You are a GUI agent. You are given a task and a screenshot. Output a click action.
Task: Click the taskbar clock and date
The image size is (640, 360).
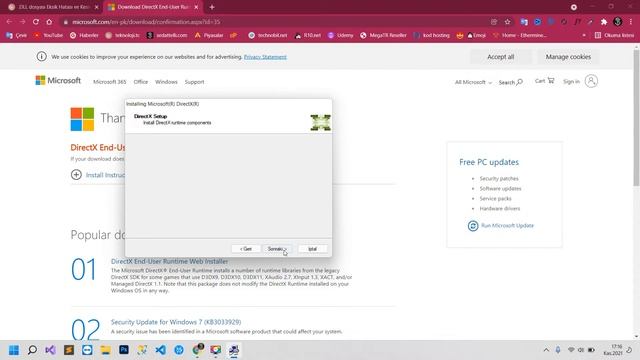point(613,350)
